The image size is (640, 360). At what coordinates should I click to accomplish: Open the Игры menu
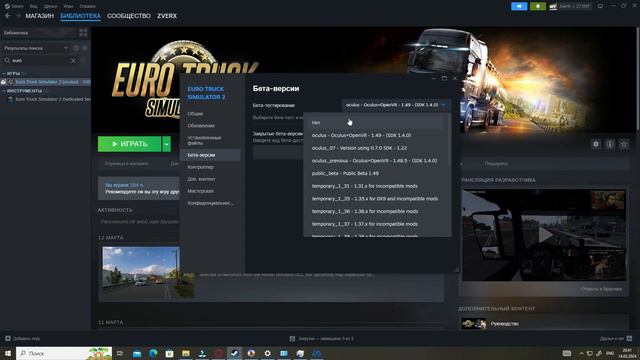pyautogui.click(x=68, y=6)
